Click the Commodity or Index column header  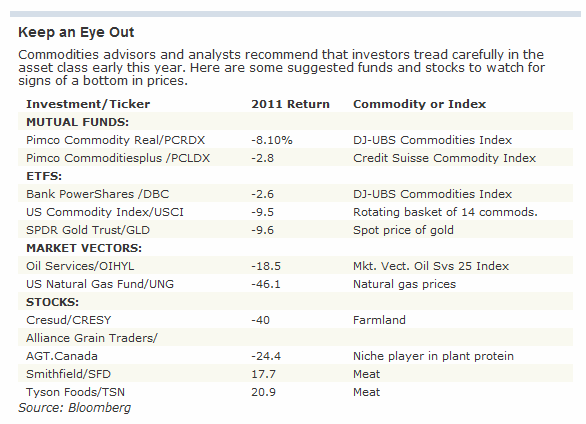(419, 104)
